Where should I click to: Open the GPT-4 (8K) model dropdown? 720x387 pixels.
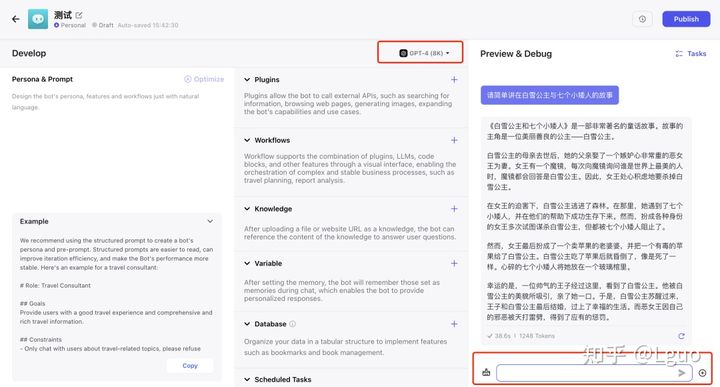point(424,53)
